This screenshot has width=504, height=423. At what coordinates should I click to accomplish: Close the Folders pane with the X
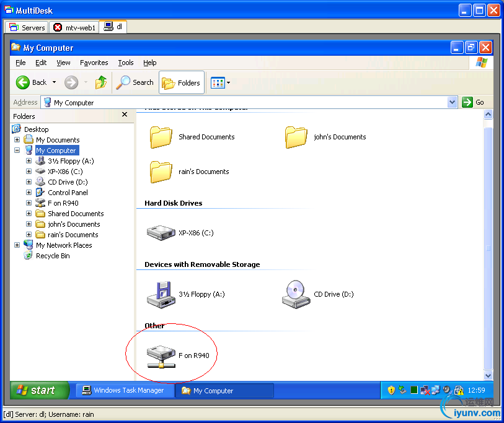pyautogui.click(x=125, y=115)
